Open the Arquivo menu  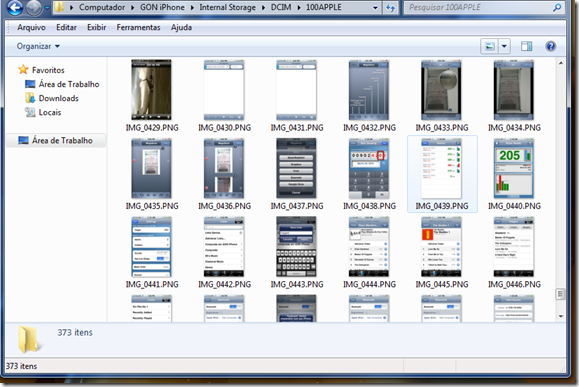coord(31,27)
